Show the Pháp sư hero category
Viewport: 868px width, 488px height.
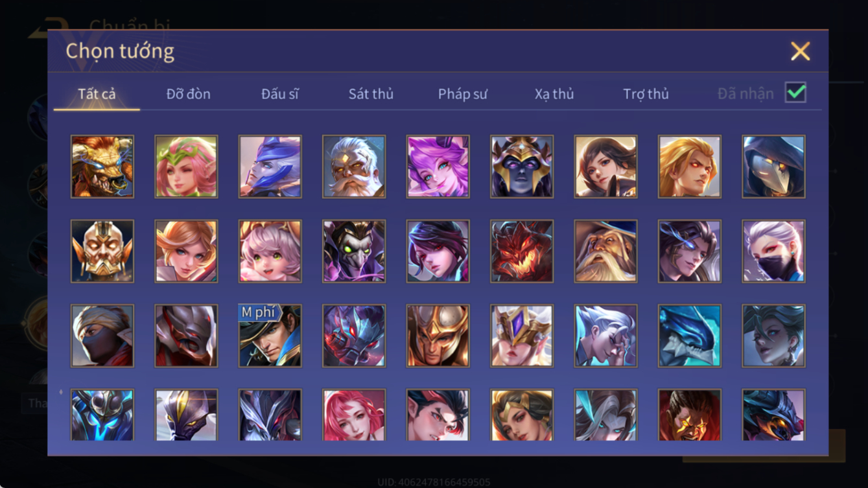462,94
